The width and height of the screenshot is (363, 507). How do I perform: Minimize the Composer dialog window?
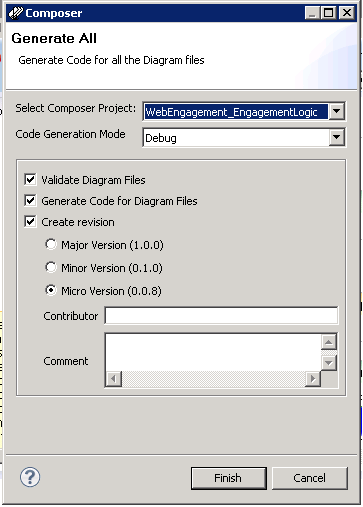click(312, 13)
